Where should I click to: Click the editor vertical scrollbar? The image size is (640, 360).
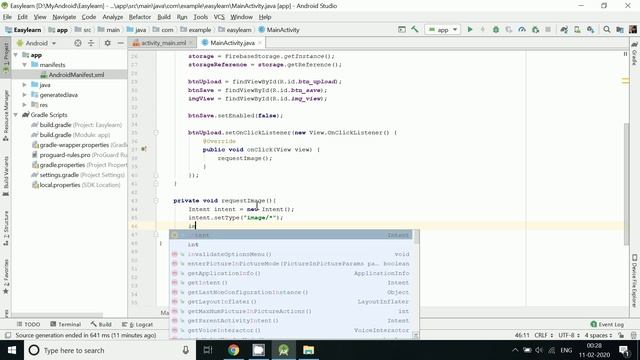[x=627, y=184]
